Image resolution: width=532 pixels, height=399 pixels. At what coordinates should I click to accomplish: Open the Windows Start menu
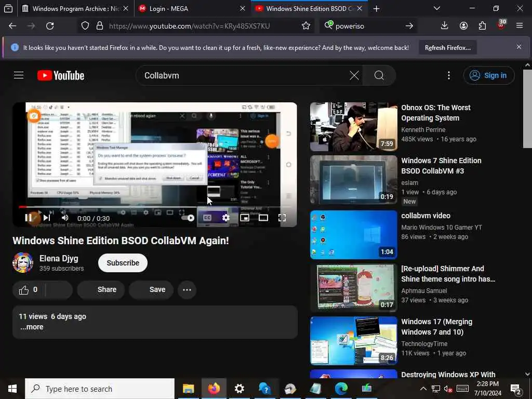12,389
